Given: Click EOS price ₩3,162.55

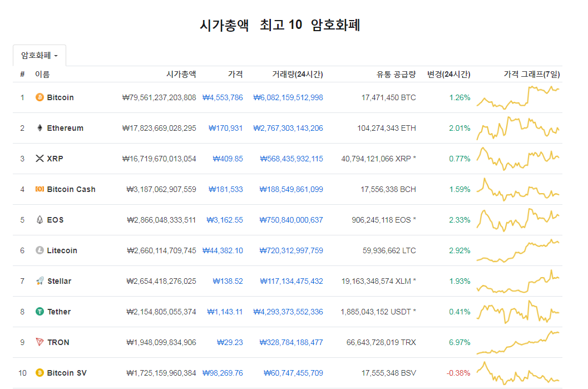Looking at the screenshot, I should pyautogui.click(x=225, y=220).
